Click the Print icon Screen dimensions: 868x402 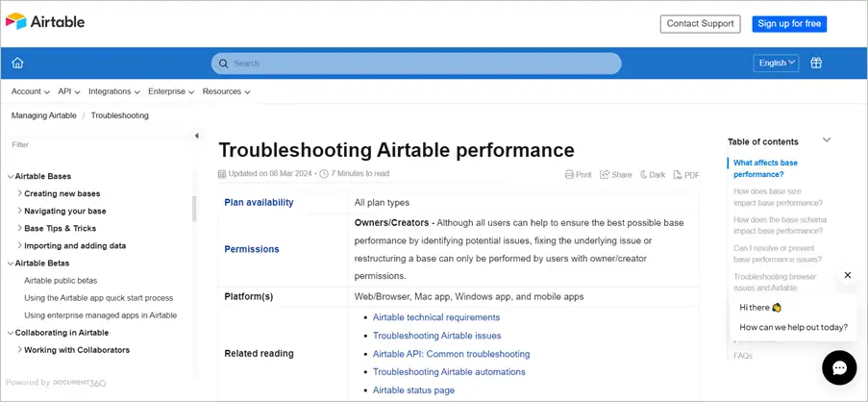coord(579,175)
